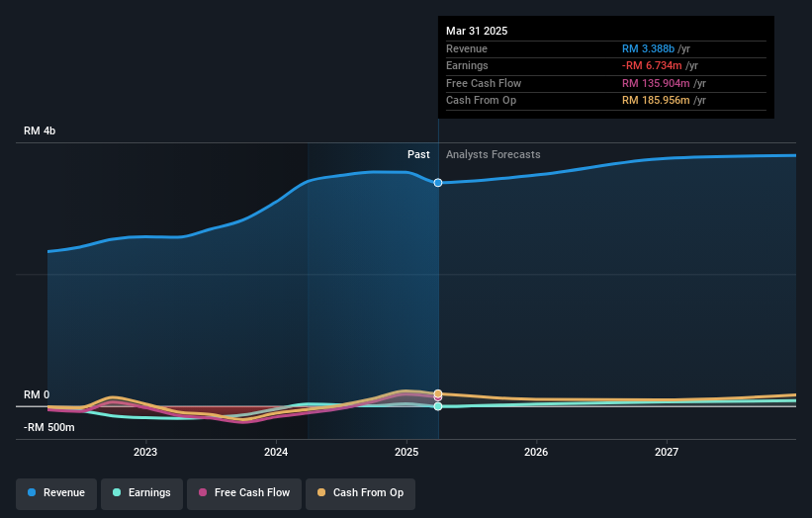The image size is (812, 518).
Task: Select the 2026 x-axis label
Action: pyautogui.click(x=536, y=453)
